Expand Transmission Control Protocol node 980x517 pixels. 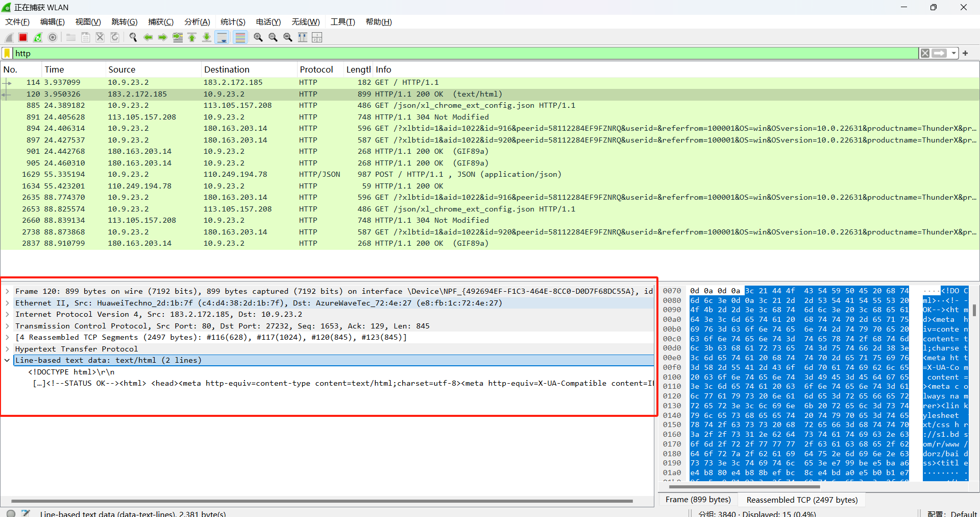pos(7,326)
